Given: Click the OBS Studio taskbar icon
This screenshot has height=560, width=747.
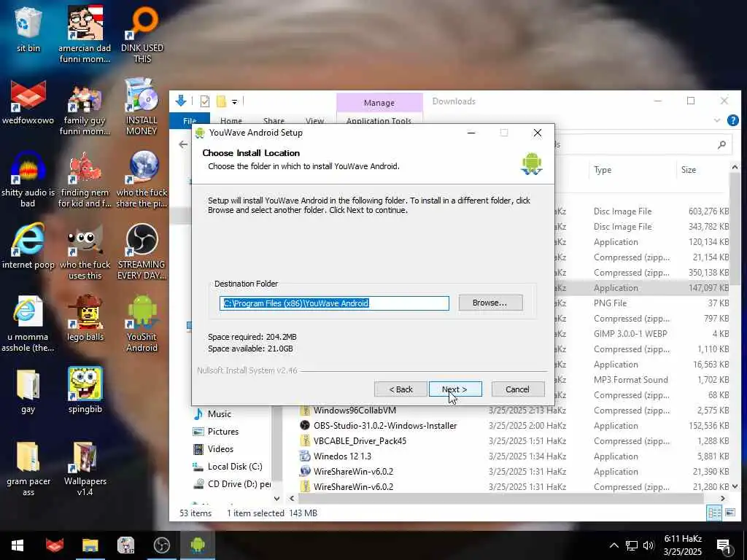Looking at the screenshot, I should [x=161, y=545].
